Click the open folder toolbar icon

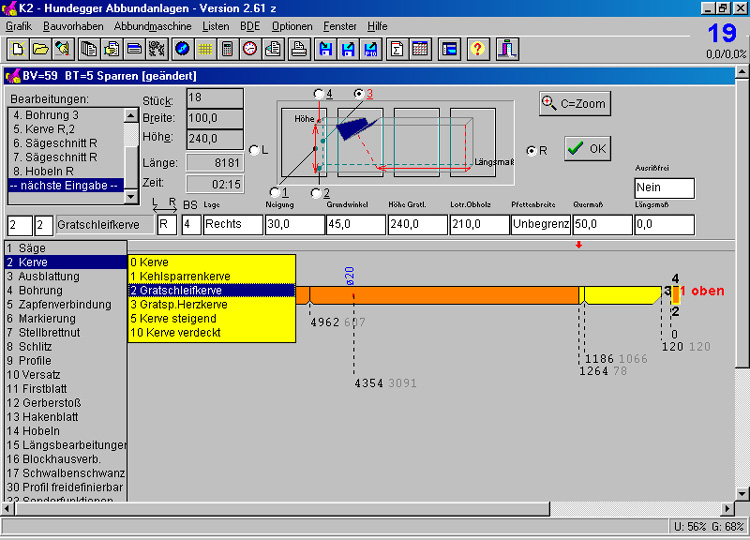[x=41, y=49]
